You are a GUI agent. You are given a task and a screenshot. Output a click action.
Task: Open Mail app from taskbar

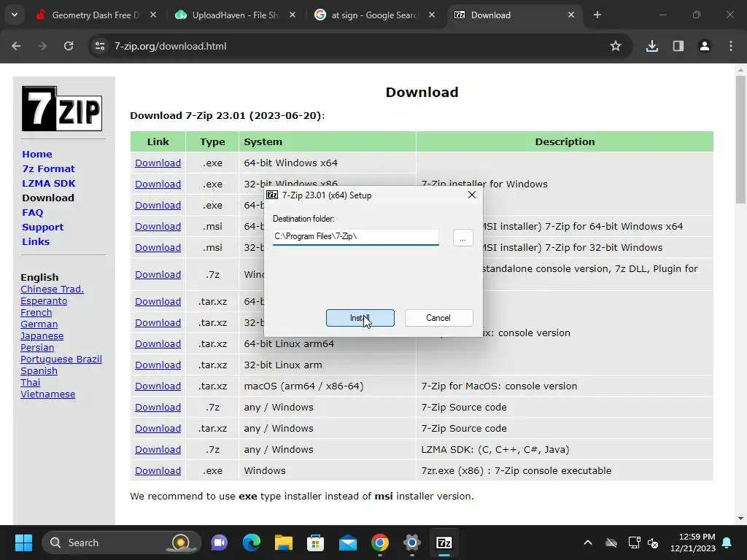click(x=348, y=542)
